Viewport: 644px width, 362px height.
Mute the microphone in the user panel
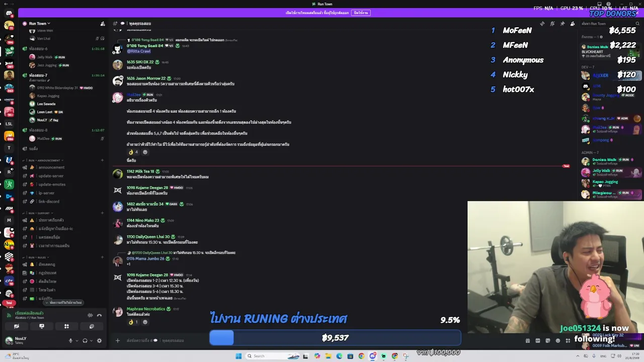[70, 340]
